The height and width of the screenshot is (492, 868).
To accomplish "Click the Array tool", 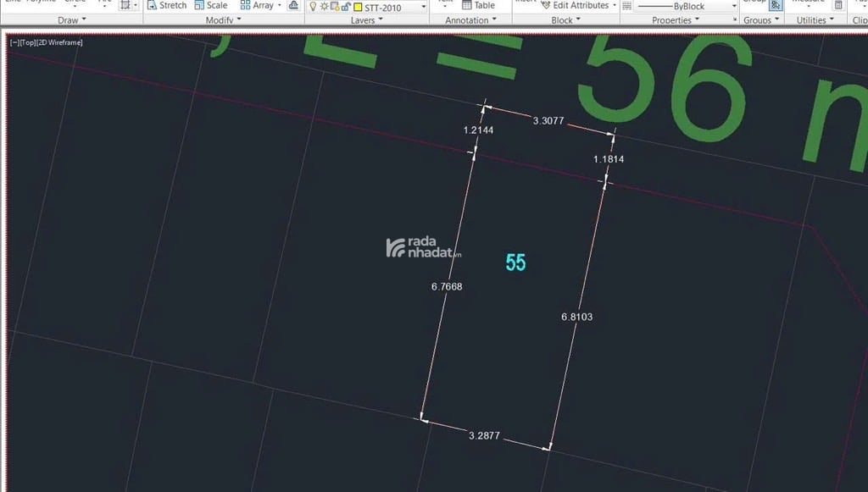I will click(257, 5).
